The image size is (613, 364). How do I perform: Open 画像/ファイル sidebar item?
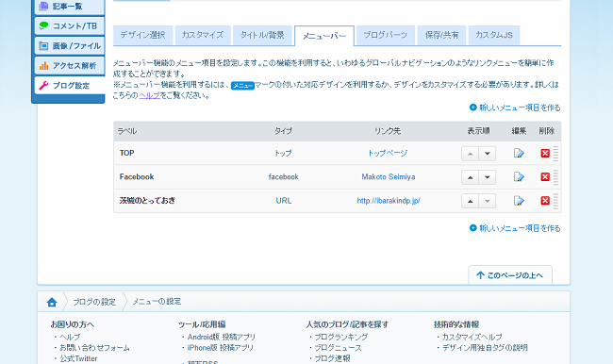click(70, 46)
